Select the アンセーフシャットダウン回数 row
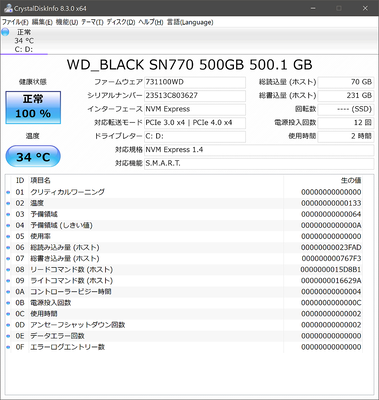379x400 pixels. [x=184, y=325]
